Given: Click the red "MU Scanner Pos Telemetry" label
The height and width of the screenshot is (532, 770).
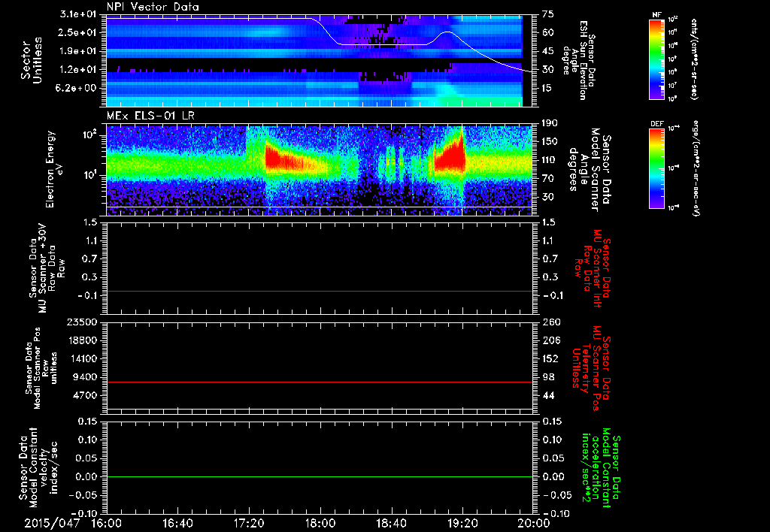Looking at the screenshot, I should 592,368.
